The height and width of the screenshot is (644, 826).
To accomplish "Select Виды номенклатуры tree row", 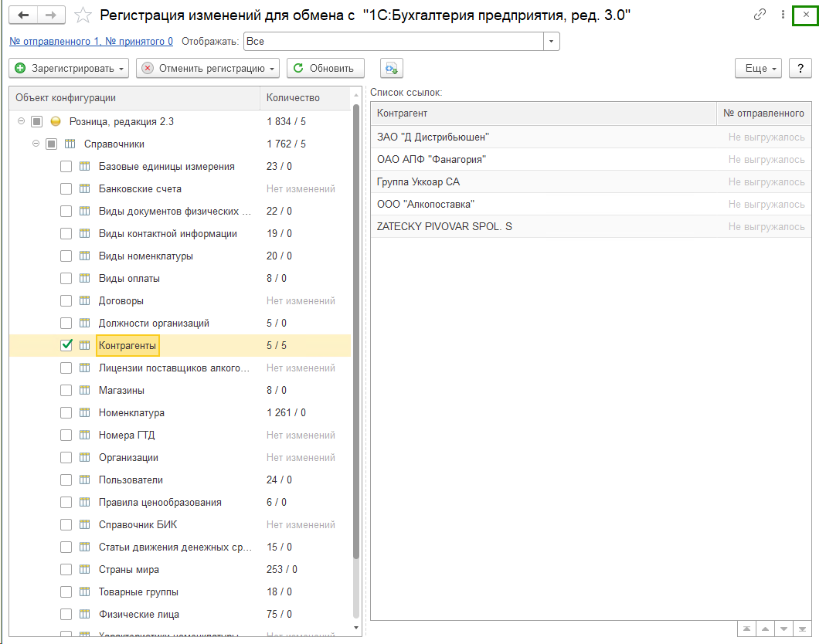I will (x=180, y=256).
